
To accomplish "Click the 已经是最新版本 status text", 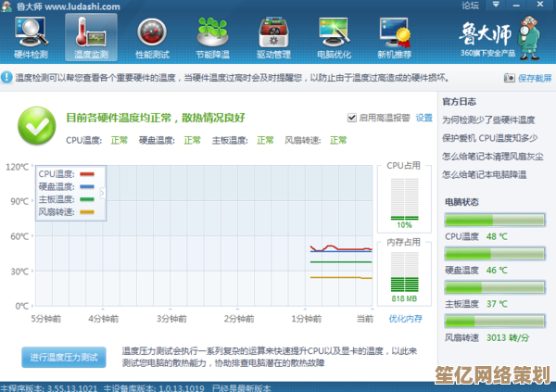I will click(x=241, y=387).
